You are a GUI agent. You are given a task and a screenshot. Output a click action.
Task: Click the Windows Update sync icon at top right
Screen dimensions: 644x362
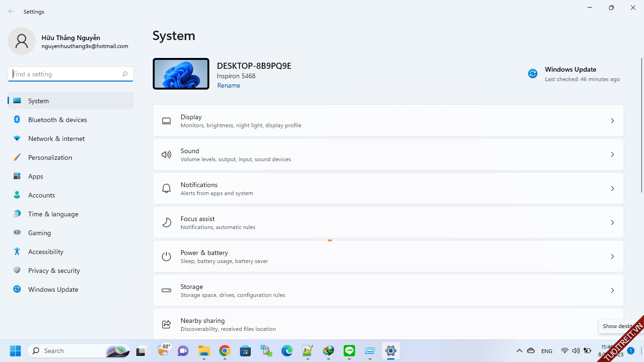(533, 74)
